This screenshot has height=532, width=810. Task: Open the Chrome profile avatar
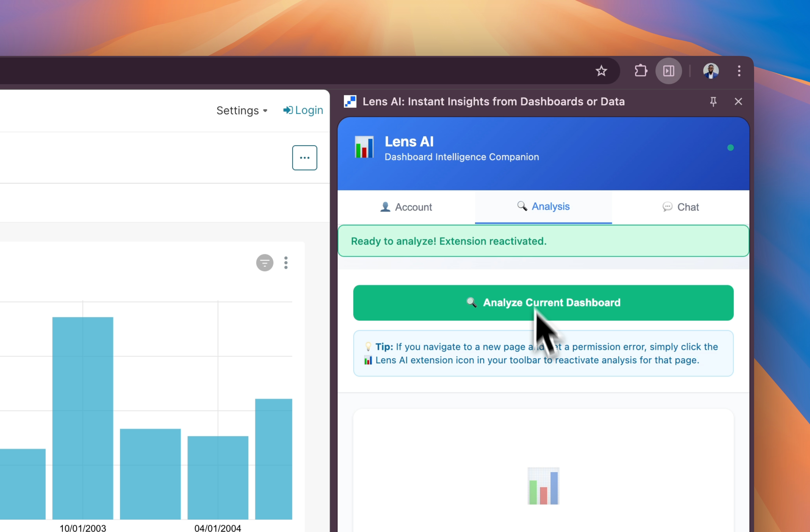coord(711,71)
